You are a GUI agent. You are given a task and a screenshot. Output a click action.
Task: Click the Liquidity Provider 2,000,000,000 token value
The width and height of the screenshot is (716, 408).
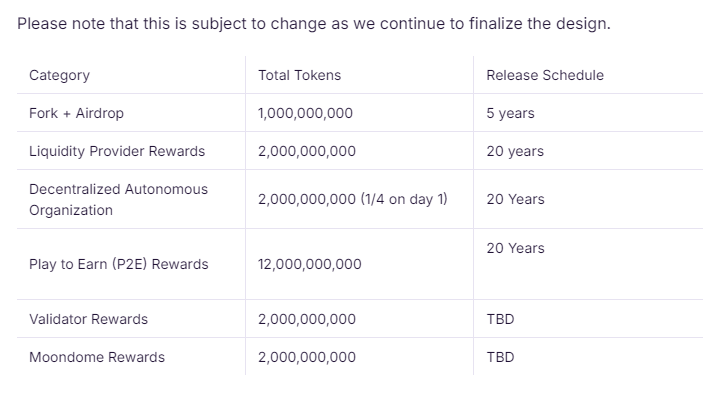click(307, 151)
